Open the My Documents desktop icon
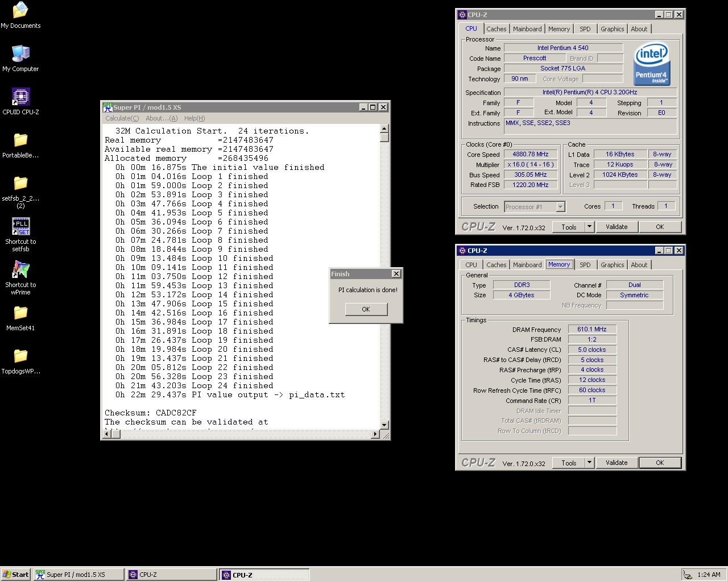 [x=20, y=15]
